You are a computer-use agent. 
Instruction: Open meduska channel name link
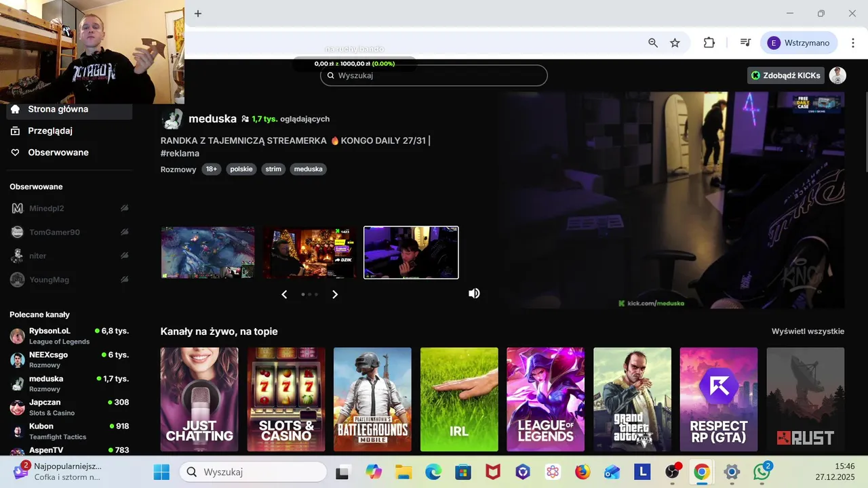[212, 119]
